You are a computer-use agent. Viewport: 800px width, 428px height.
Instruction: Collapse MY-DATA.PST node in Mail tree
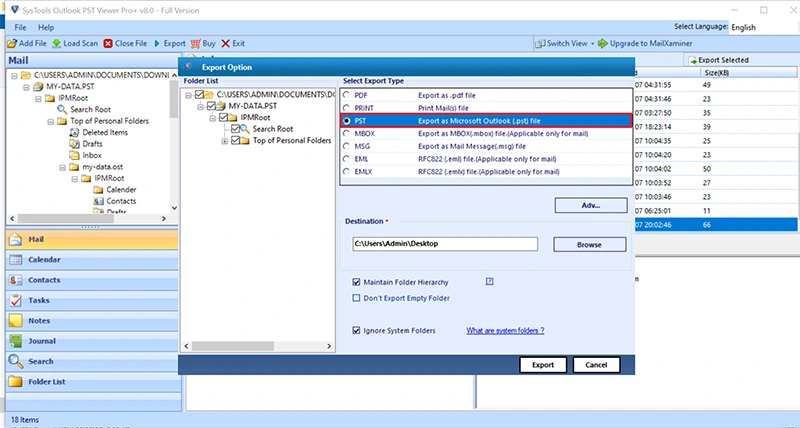coord(26,87)
